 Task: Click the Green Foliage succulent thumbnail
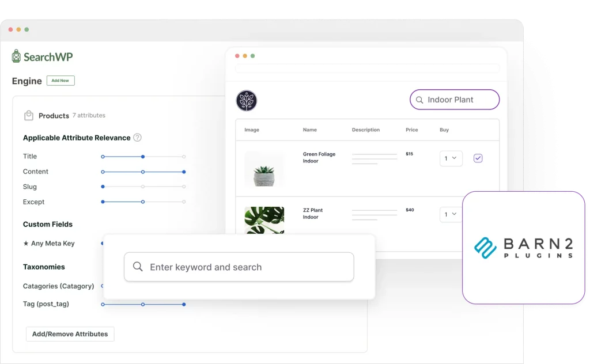tap(264, 169)
